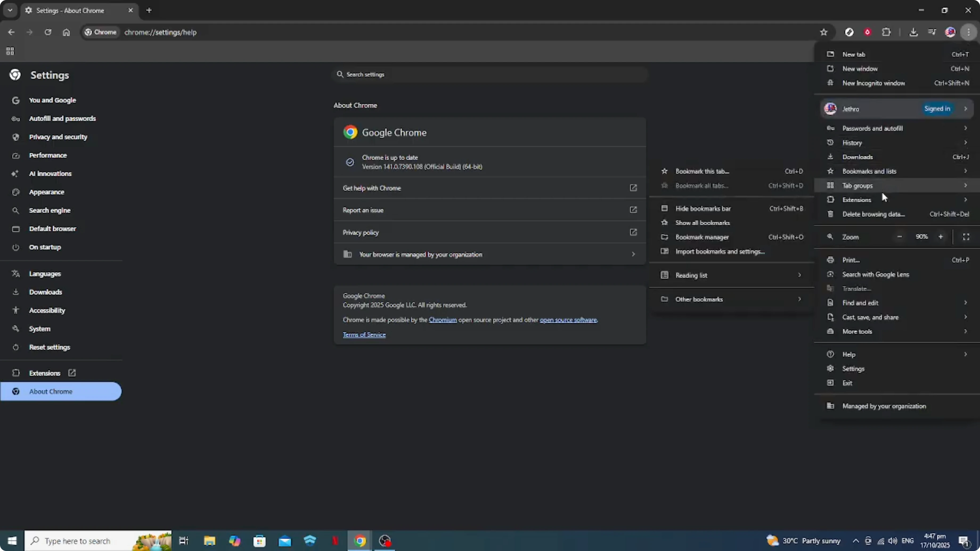The height and width of the screenshot is (551, 980).
Task: Select Import bookmarks and settings
Action: [732, 251]
